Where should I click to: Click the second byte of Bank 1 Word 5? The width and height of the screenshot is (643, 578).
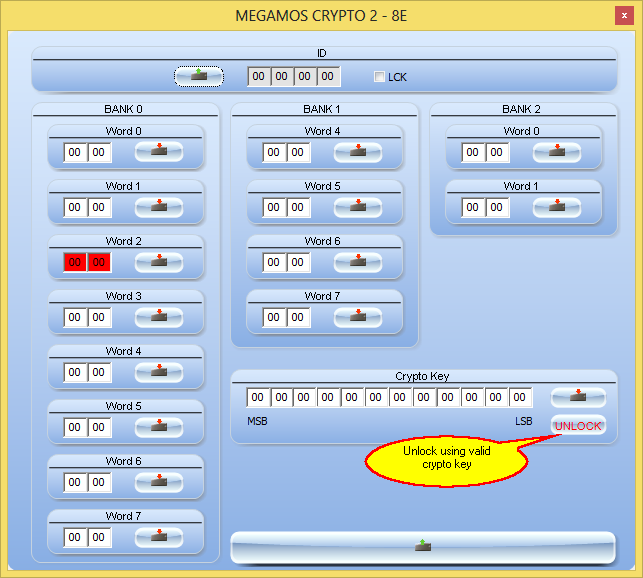(x=298, y=207)
